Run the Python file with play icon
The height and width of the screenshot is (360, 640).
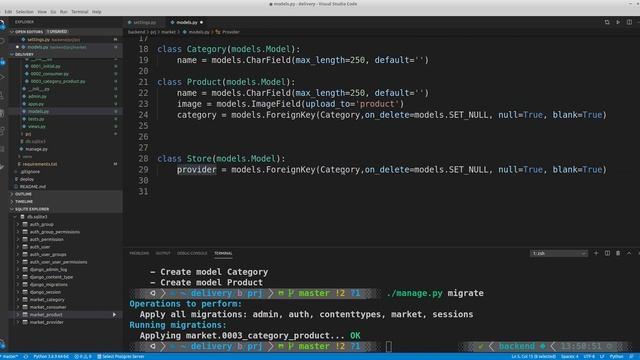tap(618, 22)
